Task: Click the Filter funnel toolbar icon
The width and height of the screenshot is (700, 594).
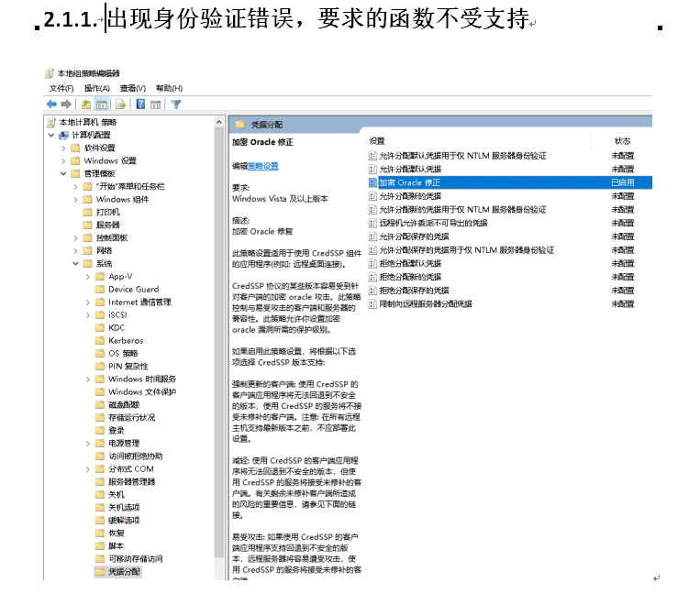Action: [x=176, y=104]
